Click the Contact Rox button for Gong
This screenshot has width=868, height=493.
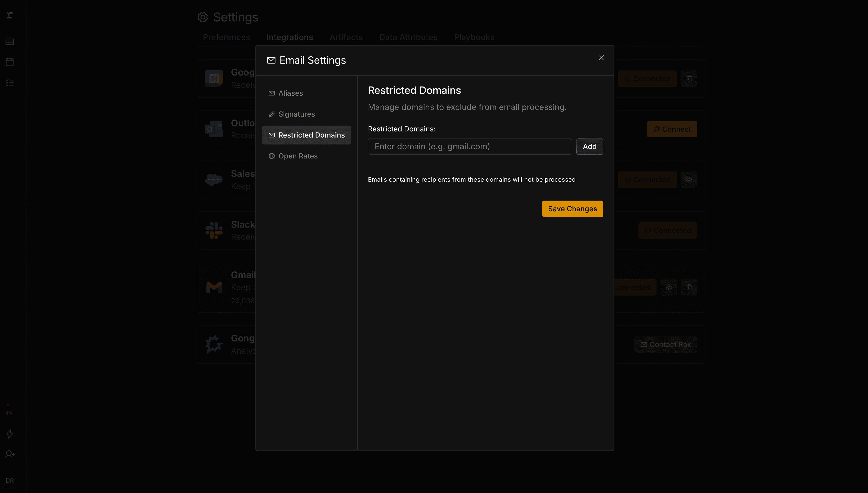pos(665,344)
